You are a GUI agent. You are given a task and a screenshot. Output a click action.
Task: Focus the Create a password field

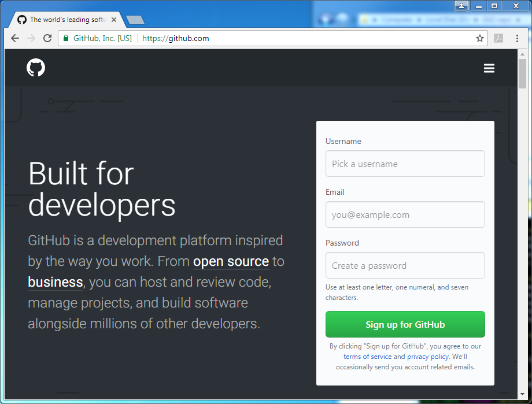(405, 265)
